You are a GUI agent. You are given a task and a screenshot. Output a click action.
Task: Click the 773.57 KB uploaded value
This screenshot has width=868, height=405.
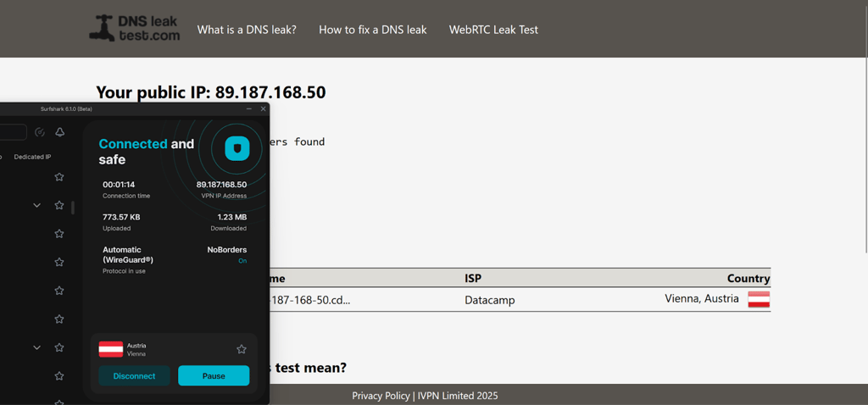point(121,218)
